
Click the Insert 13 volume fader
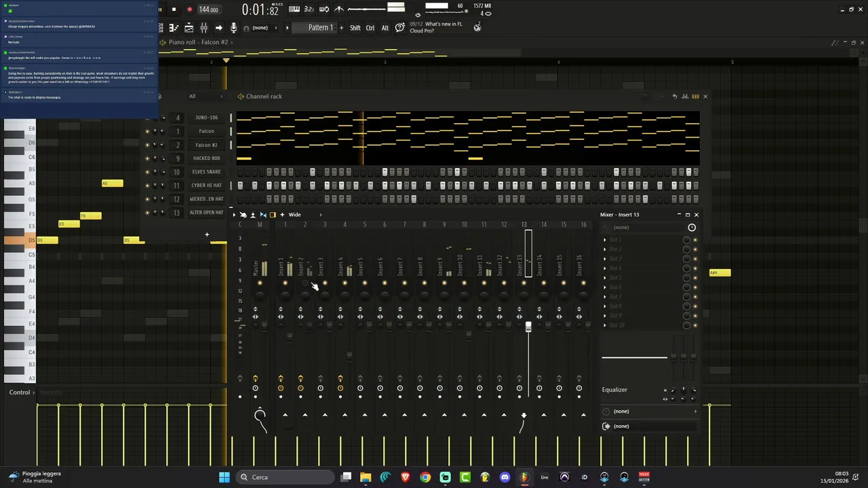click(528, 327)
